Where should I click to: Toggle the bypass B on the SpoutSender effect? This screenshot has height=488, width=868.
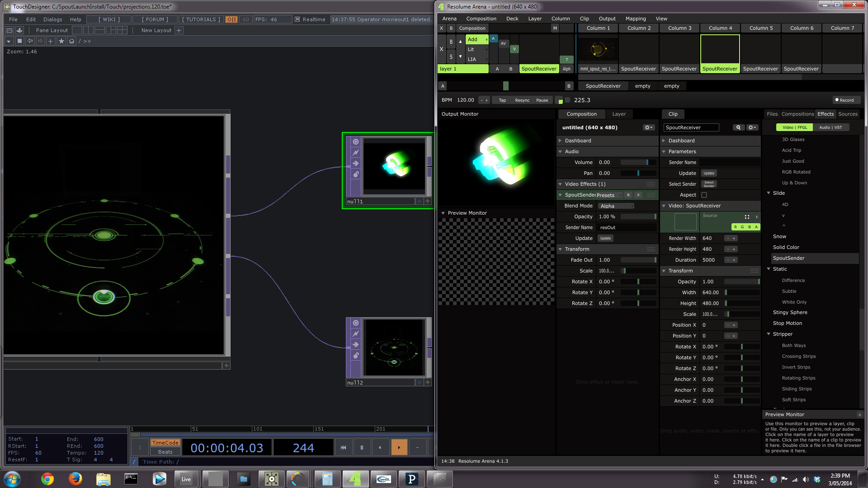click(628, 195)
